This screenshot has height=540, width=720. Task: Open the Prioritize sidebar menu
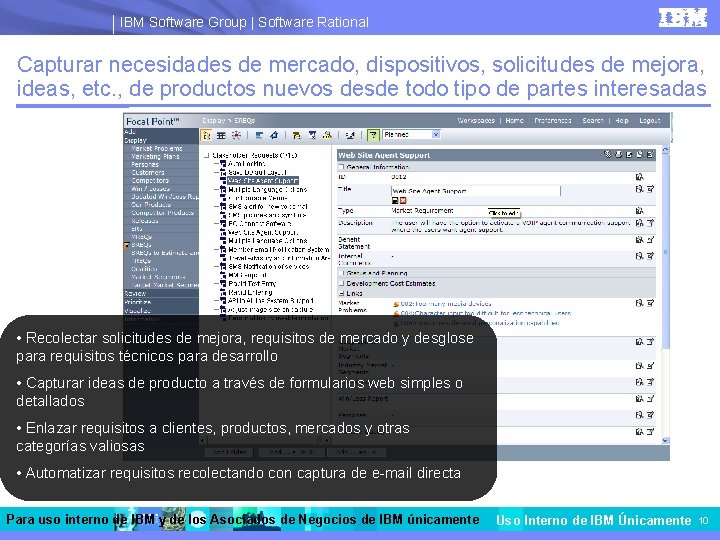(x=138, y=303)
